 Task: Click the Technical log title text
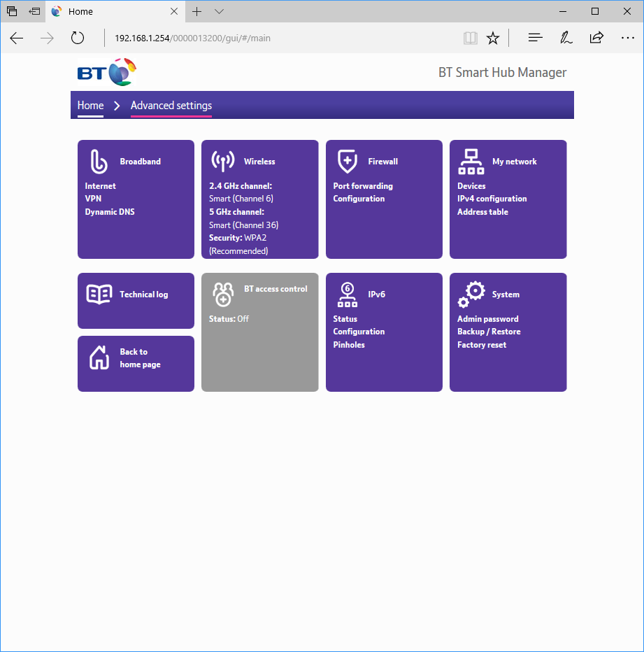[x=144, y=295]
